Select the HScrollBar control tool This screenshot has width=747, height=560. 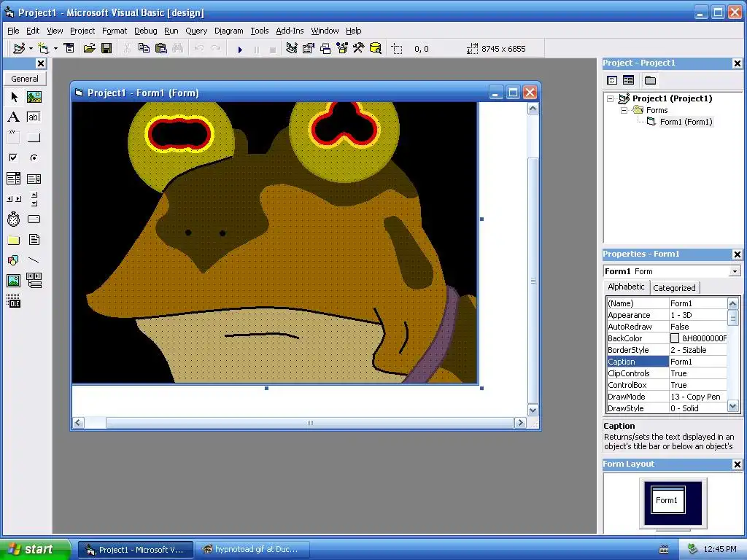point(14,199)
